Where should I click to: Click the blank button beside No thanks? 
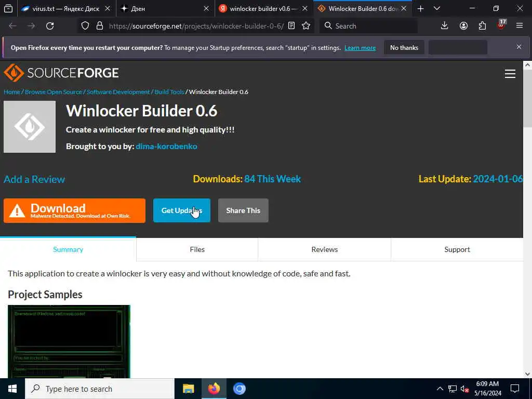coord(458,48)
